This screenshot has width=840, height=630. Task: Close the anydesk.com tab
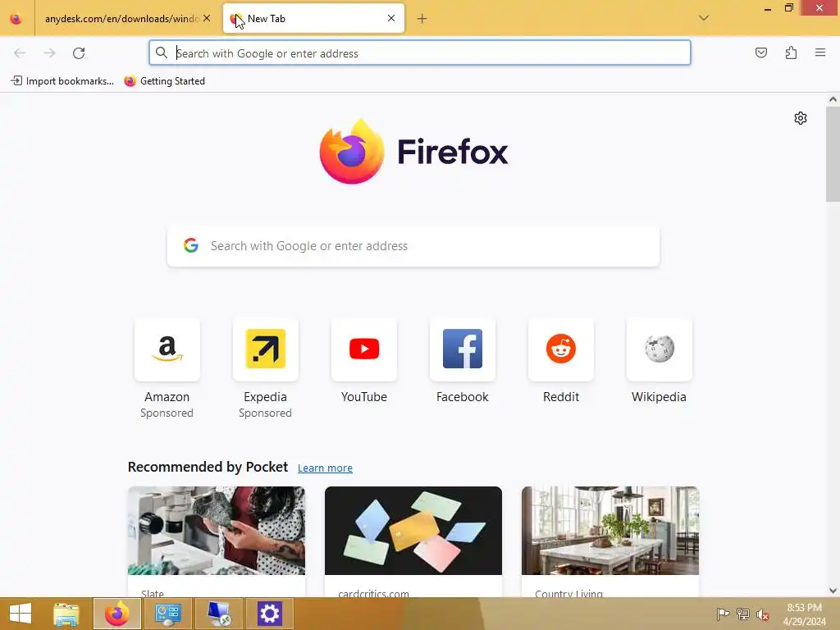coord(207,18)
